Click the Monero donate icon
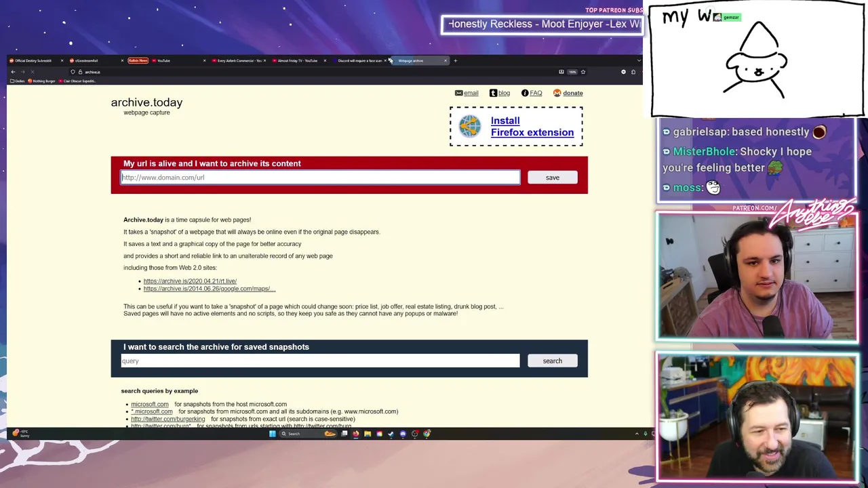This screenshot has height=488, width=868. tap(557, 93)
